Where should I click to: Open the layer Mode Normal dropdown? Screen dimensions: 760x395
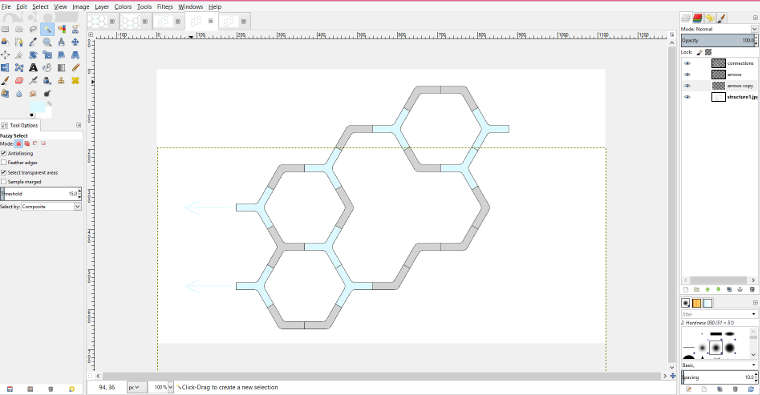point(719,29)
